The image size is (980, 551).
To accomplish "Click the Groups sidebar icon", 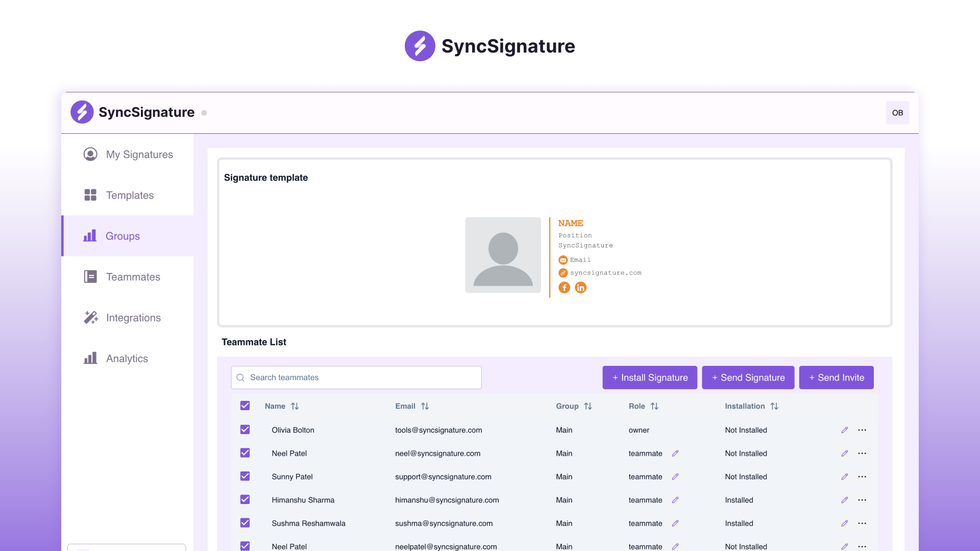I will (x=89, y=236).
